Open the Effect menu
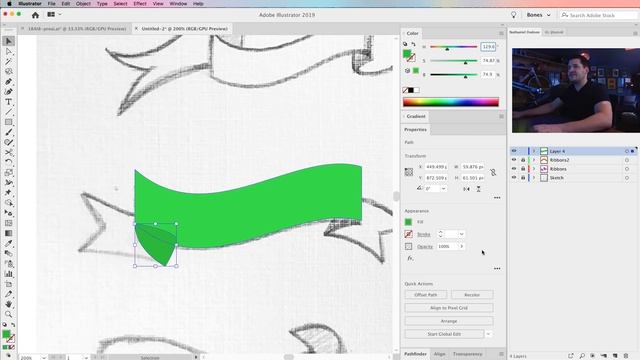The image size is (640, 360). coord(140,4)
